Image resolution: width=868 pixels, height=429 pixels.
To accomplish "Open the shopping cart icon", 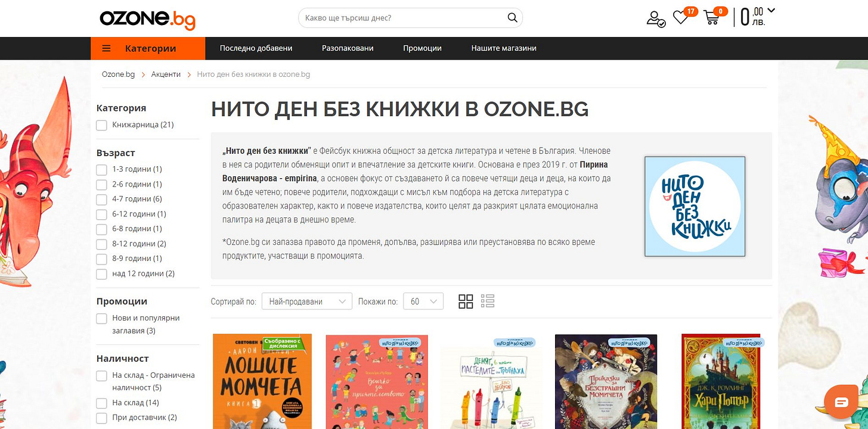I will [711, 18].
